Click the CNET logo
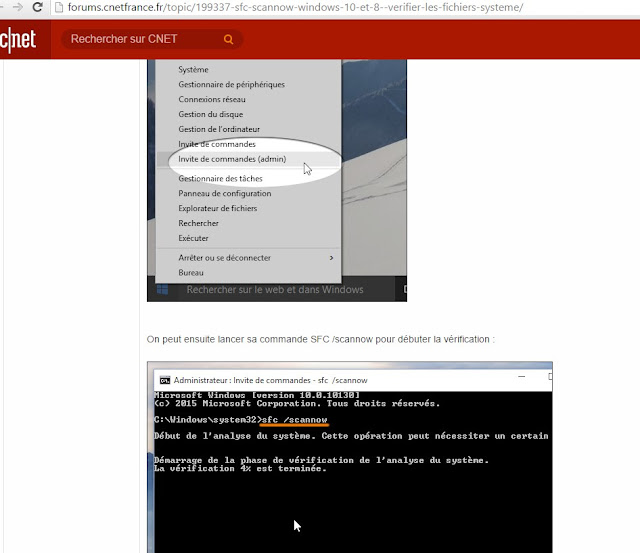This screenshot has height=553, width=640. [x=18, y=40]
